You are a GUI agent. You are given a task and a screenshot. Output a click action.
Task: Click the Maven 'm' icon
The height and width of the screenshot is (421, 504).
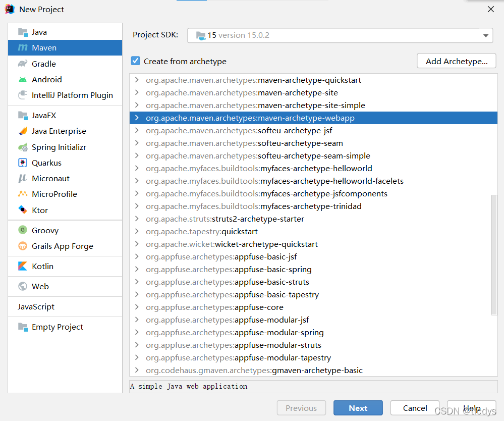[x=23, y=47]
